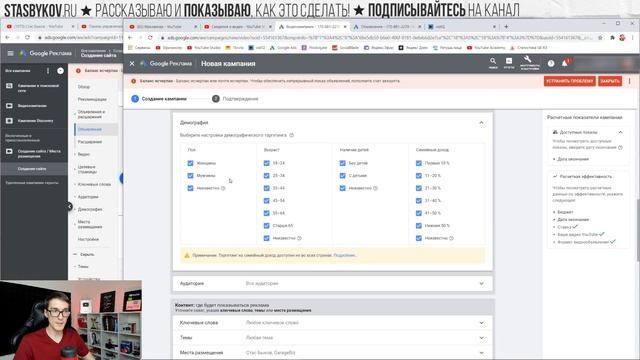Toggle the Старше 65 age checkbox
640x360 pixels.
point(267,226)
